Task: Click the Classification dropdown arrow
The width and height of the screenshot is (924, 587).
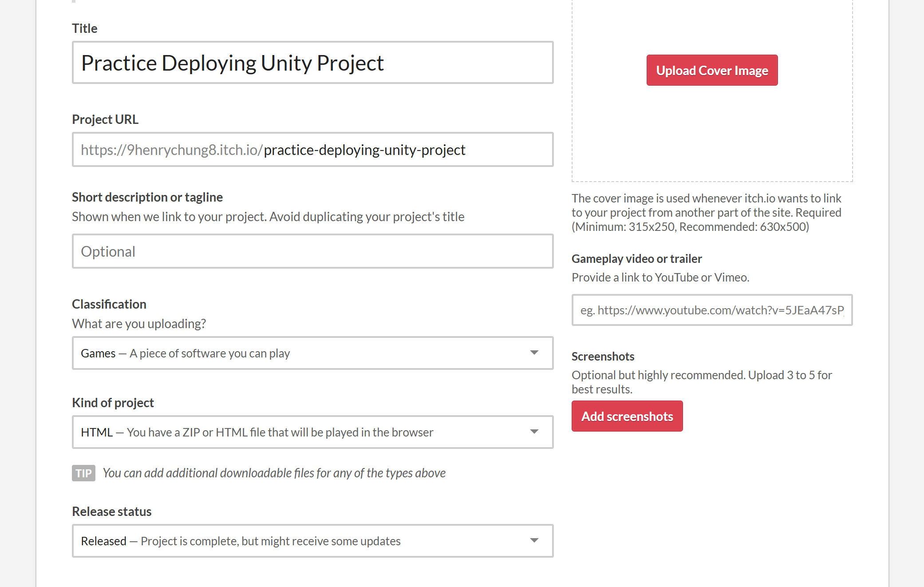Action: pyautogui.click(x=534, y=353)
